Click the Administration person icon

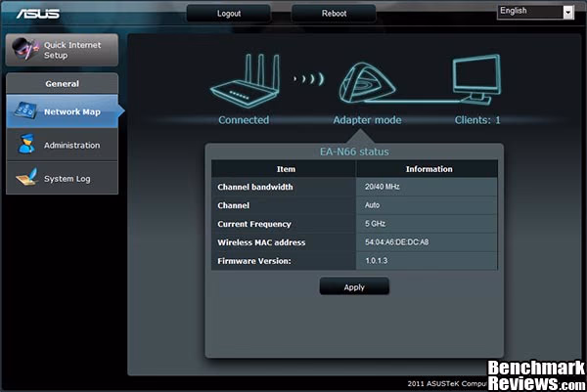coord(26,144)
